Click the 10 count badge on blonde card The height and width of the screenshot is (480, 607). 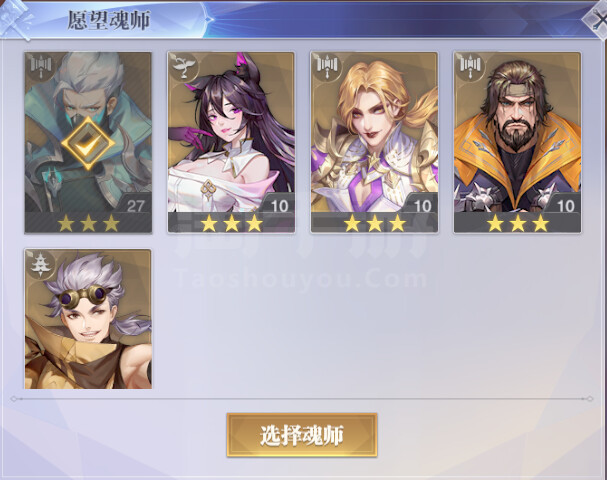point(422,206)
